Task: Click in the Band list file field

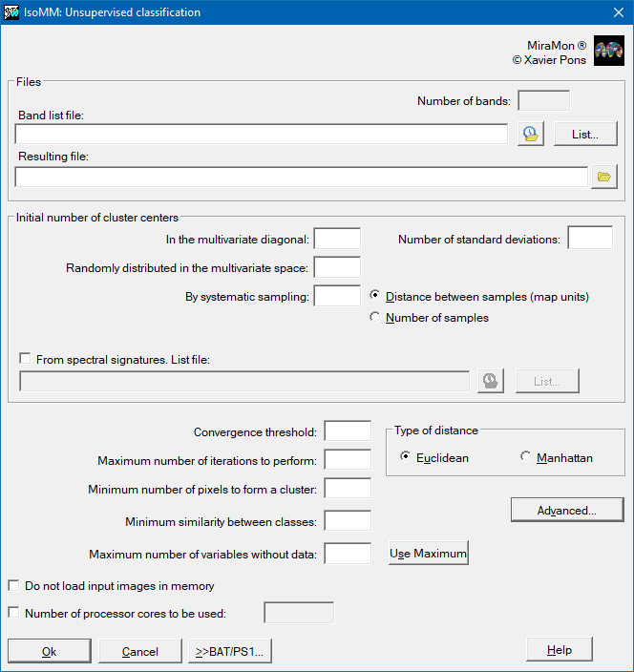Action: (261, 135)
